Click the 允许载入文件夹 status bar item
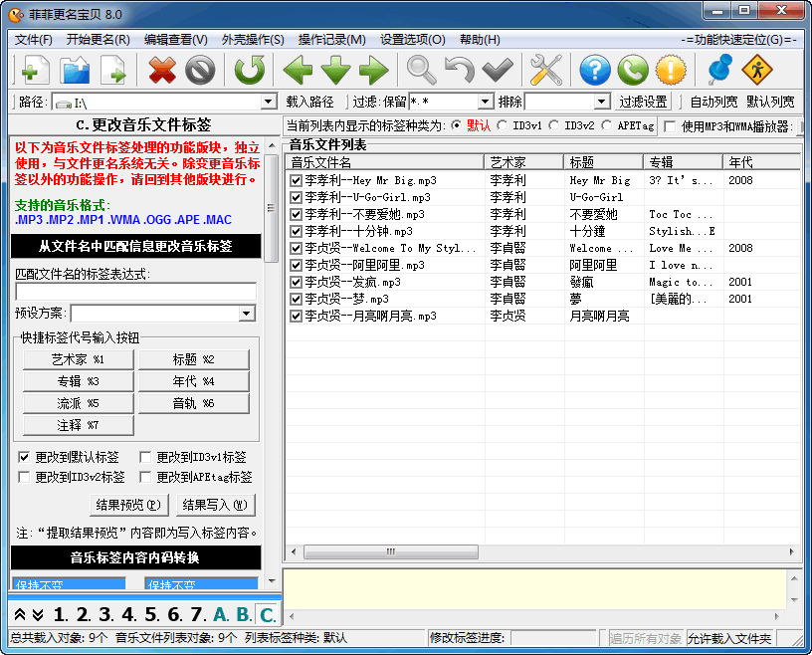812x655 pixels. pos(729,638)
